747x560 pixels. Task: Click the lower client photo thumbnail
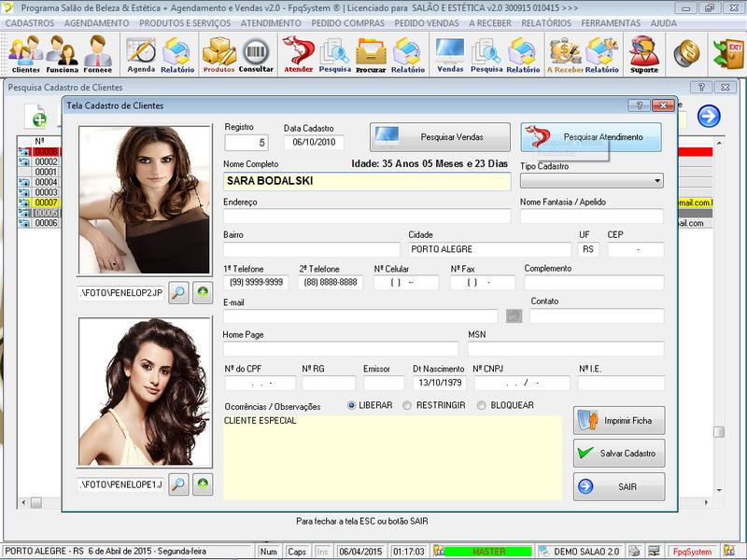tap(145, 391)
